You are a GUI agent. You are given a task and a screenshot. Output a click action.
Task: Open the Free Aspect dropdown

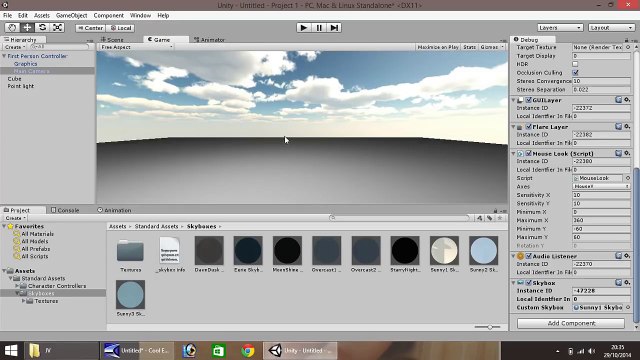tap(137, 47)
